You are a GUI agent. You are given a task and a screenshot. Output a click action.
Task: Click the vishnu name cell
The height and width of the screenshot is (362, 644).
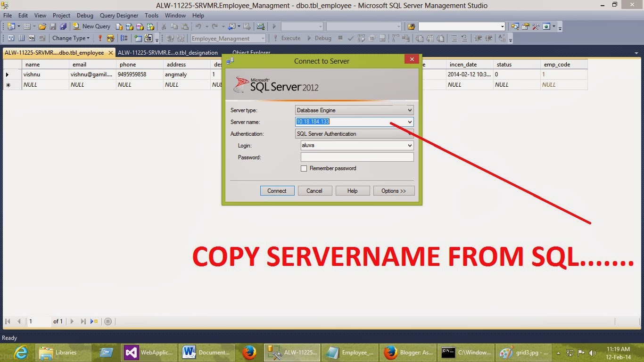point(45,74)
